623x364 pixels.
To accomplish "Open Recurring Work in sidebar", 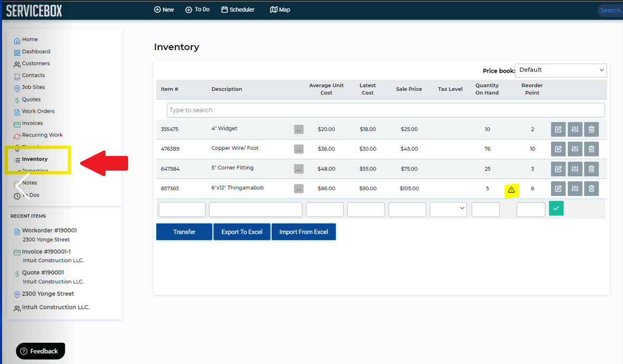I will pyautogui.click(x=42, y=135).
